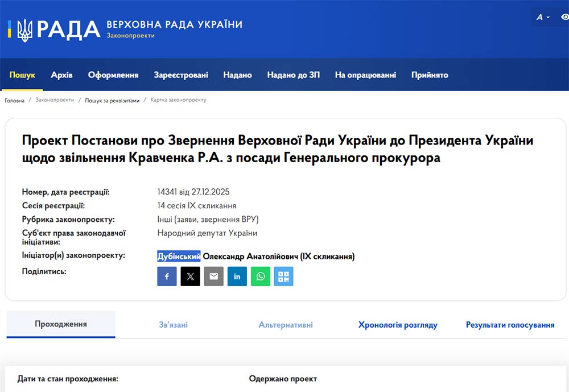Share the bill via email icon
The height and width of the screenshot is (392, 569).
[213, 277]
